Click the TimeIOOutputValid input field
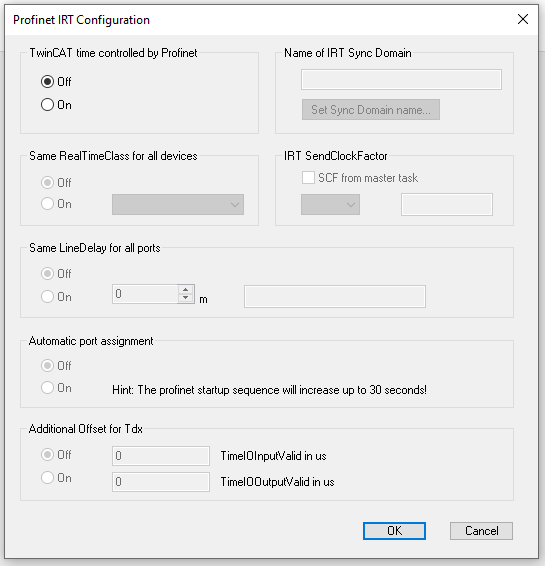This screenshot has width=545, height=566. pyautogui.click(x=161, y=482)
